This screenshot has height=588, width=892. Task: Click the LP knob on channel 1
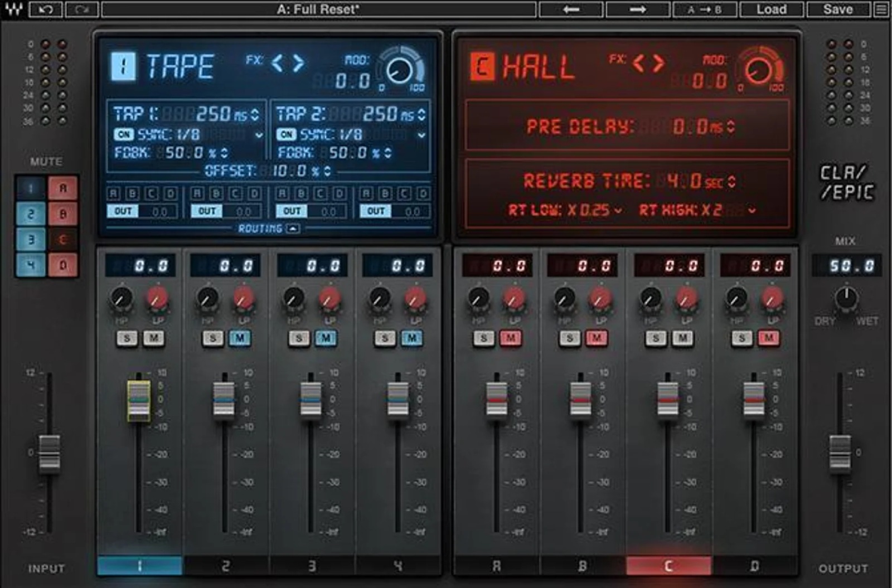(x=157, y=299)
